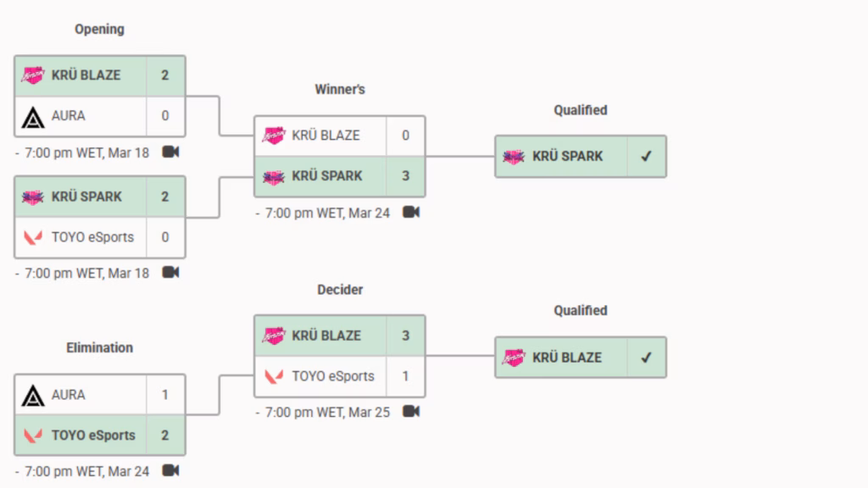Open the stream camera icon for the Decider match
868x488 pixels.
pyautogui.click(x=410, y=412)
